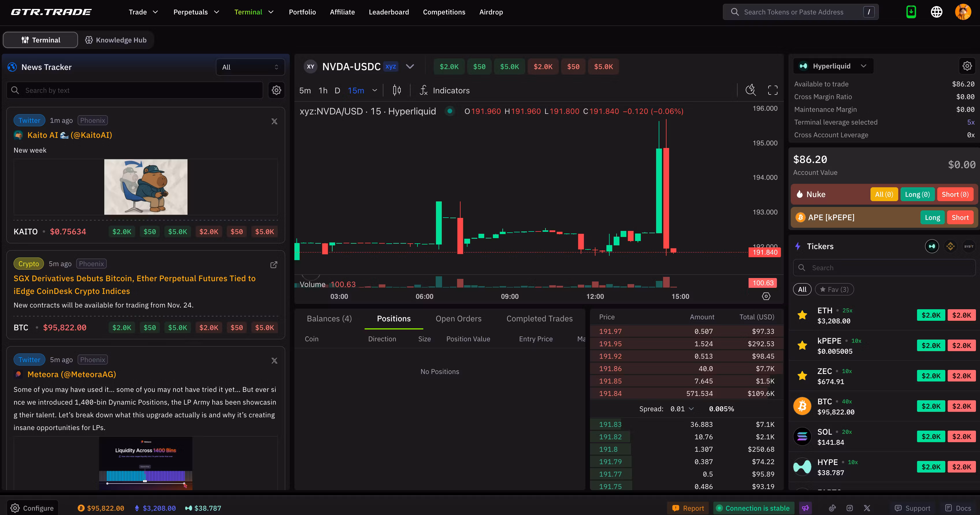Switch to the Open Orders tab
This screenshot has height=515, width=980.
point(459,318)
